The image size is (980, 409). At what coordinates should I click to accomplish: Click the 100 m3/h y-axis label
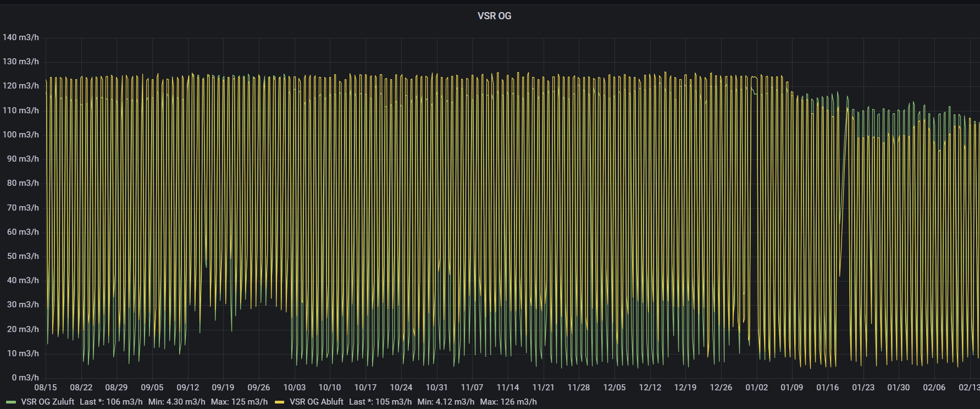pyautogui.click(x=21, y=135)
